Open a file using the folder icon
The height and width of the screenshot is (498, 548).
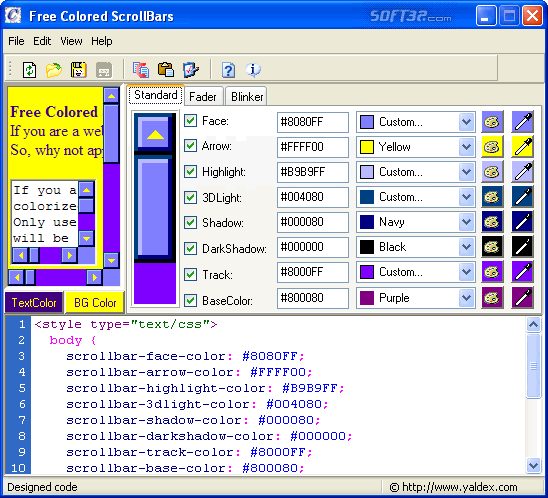click(x=54, y=70)
